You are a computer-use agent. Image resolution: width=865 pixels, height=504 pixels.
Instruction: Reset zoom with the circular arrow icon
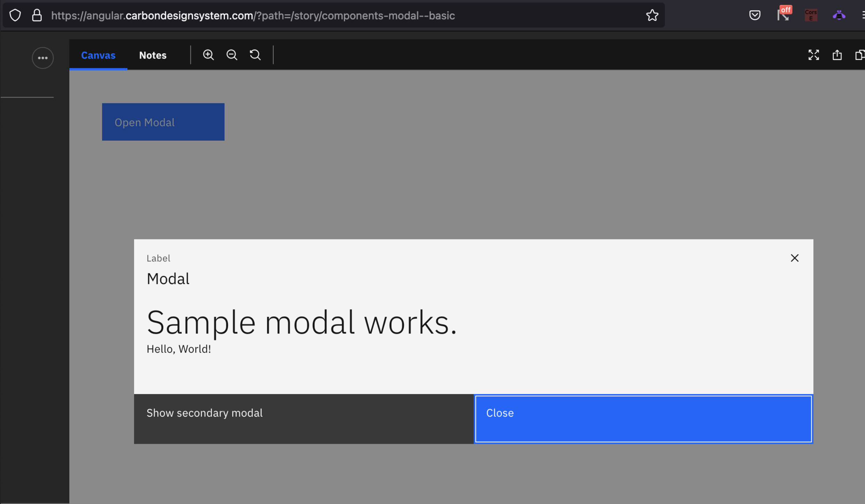point(255,55)
